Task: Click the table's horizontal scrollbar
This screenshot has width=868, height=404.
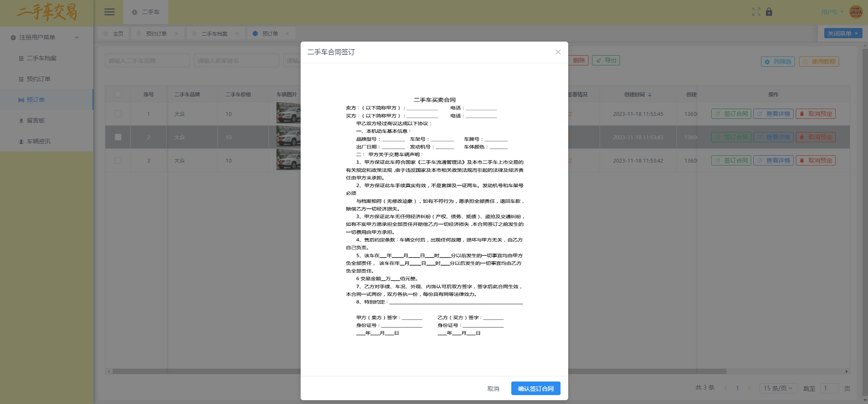Action: 419,371
